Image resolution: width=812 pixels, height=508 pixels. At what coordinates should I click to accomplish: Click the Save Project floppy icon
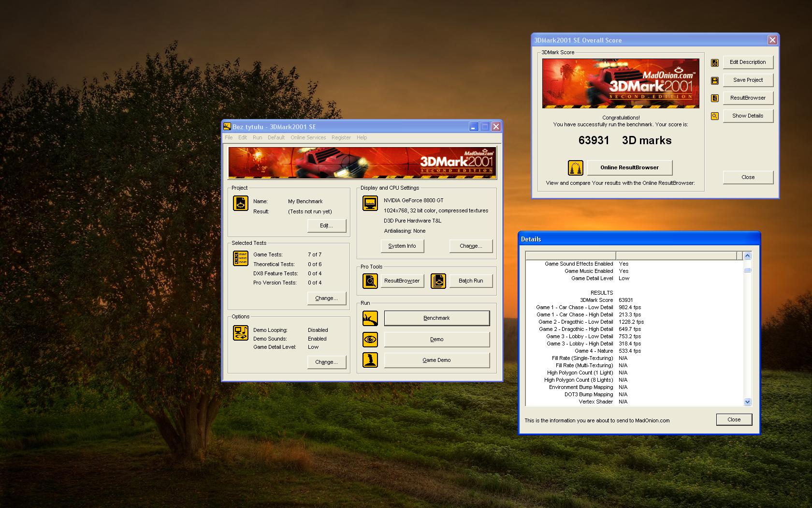coord(715,80)
